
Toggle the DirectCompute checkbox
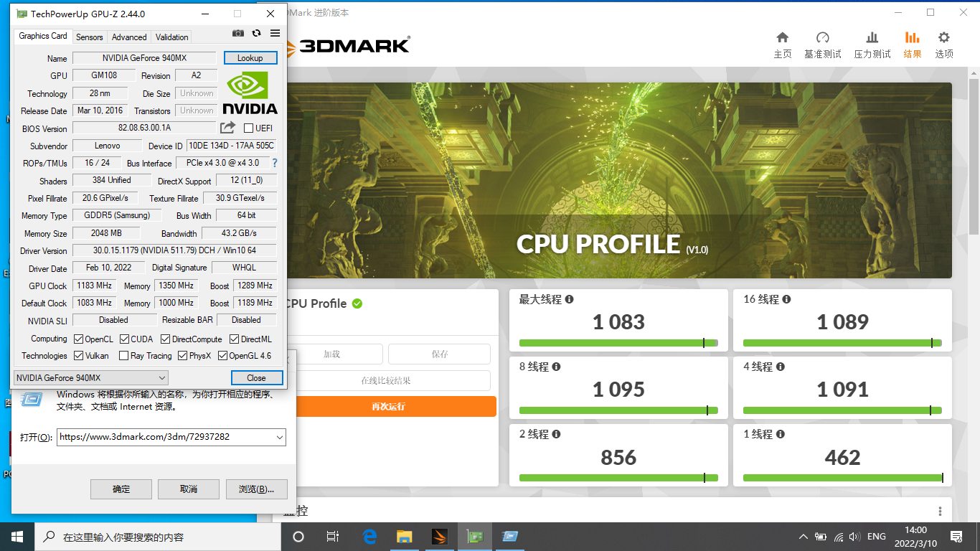click(166, 339)
